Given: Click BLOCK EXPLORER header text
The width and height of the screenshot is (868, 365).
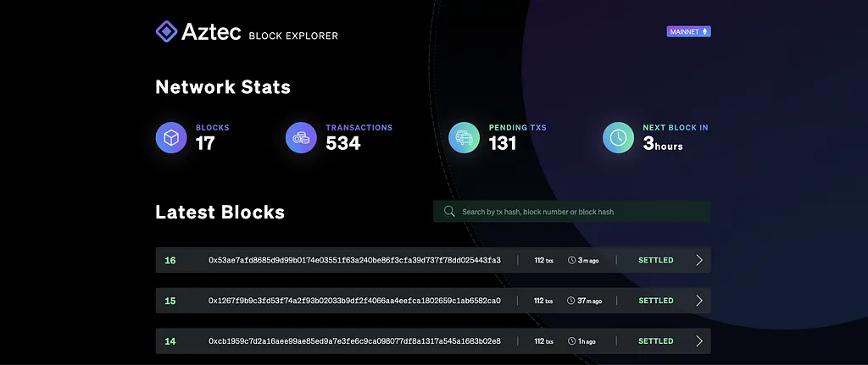Looking at the screenshot, I should (x=293, y=36).
